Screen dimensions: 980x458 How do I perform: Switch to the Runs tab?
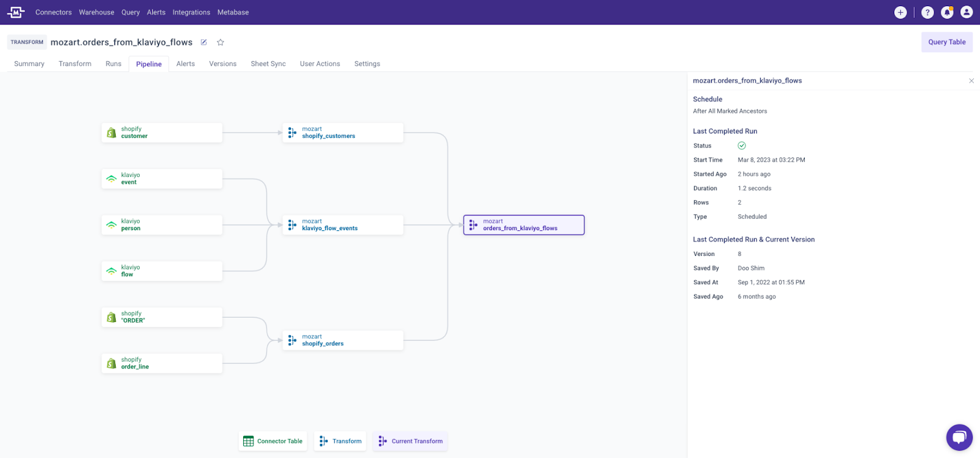pos(113,64)
